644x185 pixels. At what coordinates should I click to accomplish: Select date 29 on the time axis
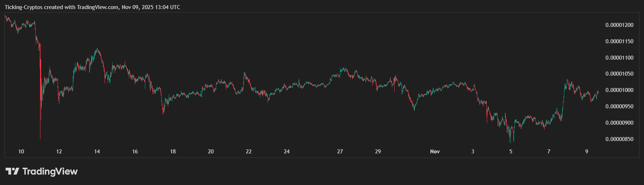click(x=378, y=152)
